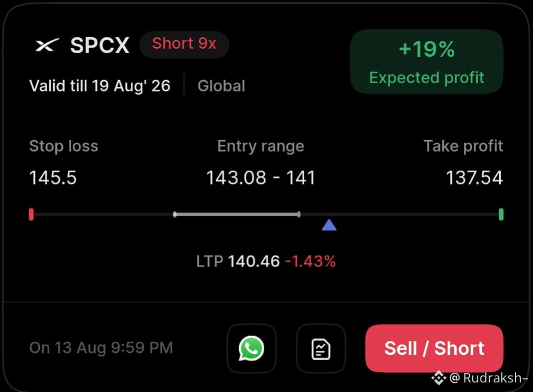Click the Global market label
Viewport: 533px width, 392px height.
point(221,85)
